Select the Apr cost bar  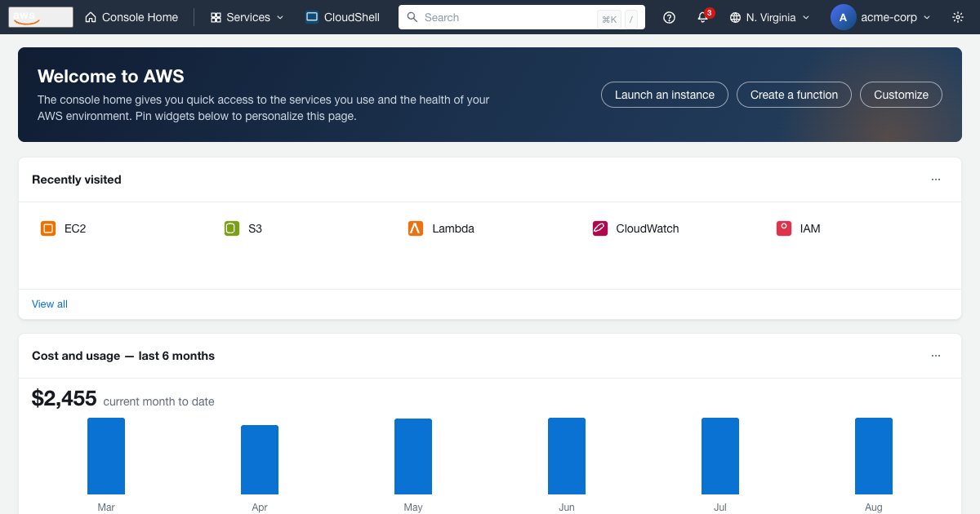point(260,459)
